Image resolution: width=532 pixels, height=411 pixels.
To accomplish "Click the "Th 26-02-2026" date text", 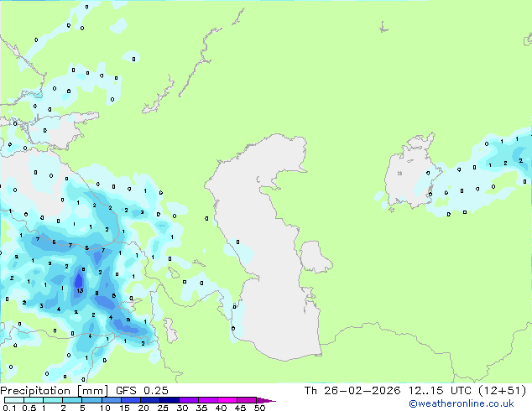I will point(352,391).
